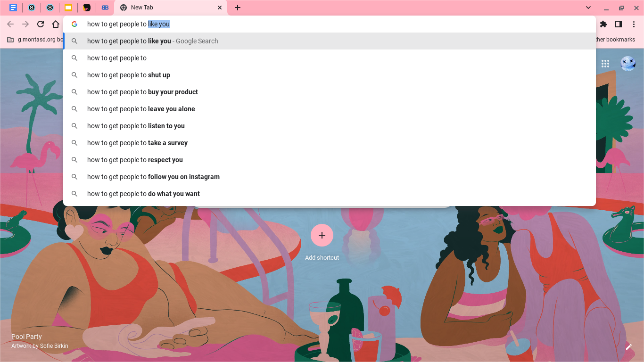
Task: Open the Google account profile avatar
Action: 628,64
